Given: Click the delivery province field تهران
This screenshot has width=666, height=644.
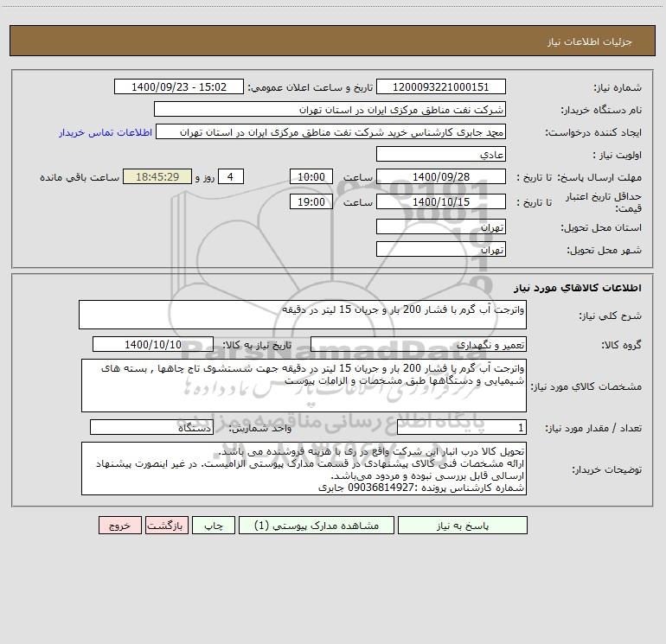Looking at the screenshot, I should (x=441, y=226).
